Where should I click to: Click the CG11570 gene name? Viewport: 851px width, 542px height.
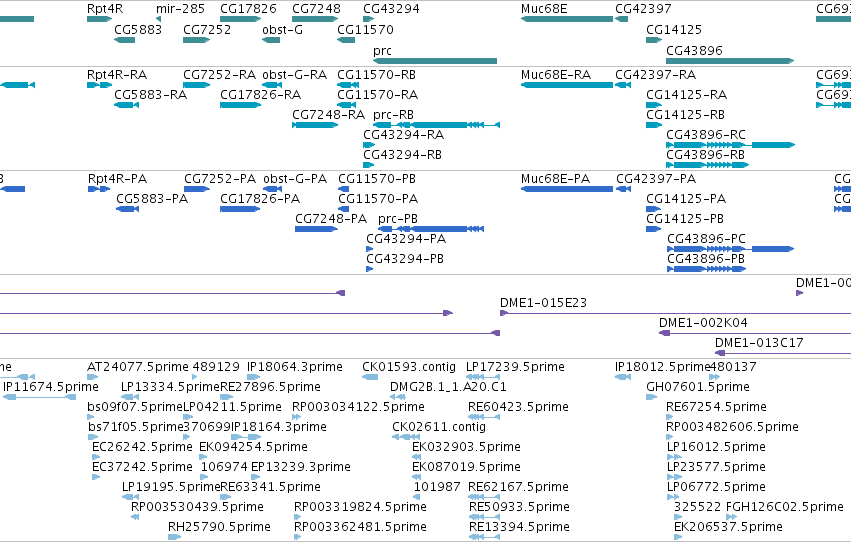point(365,29)
